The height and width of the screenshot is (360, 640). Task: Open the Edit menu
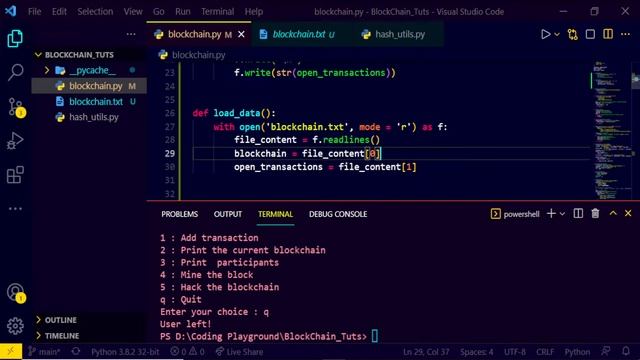tap(59, 11)
